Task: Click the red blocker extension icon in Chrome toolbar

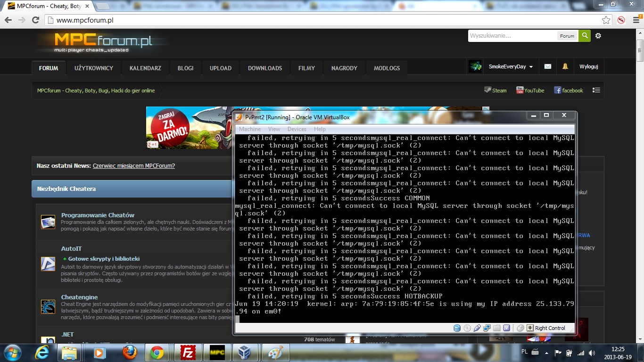Action: 621,20
